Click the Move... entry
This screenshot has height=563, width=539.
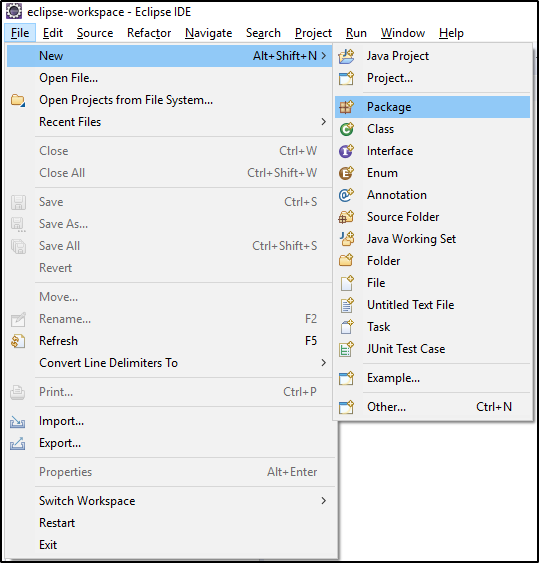(169, 297)
